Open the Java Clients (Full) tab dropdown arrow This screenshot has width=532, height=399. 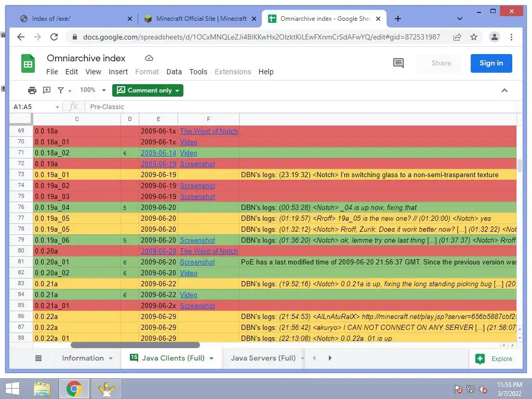coord(212,358)
